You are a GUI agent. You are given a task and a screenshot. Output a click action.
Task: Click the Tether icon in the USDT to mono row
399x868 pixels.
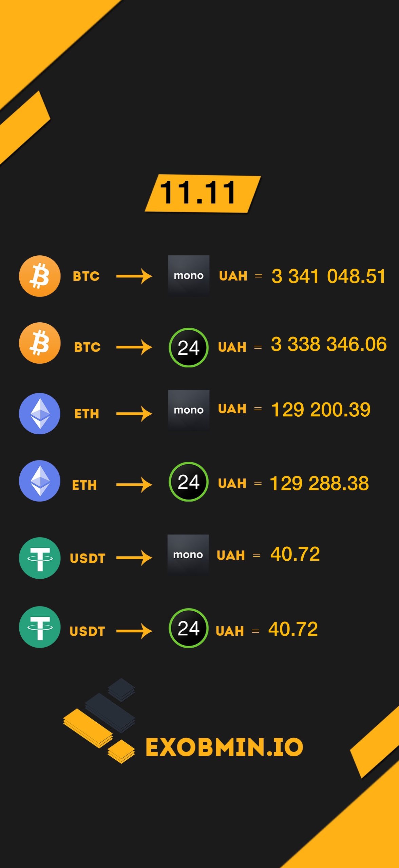click(40, 558)
